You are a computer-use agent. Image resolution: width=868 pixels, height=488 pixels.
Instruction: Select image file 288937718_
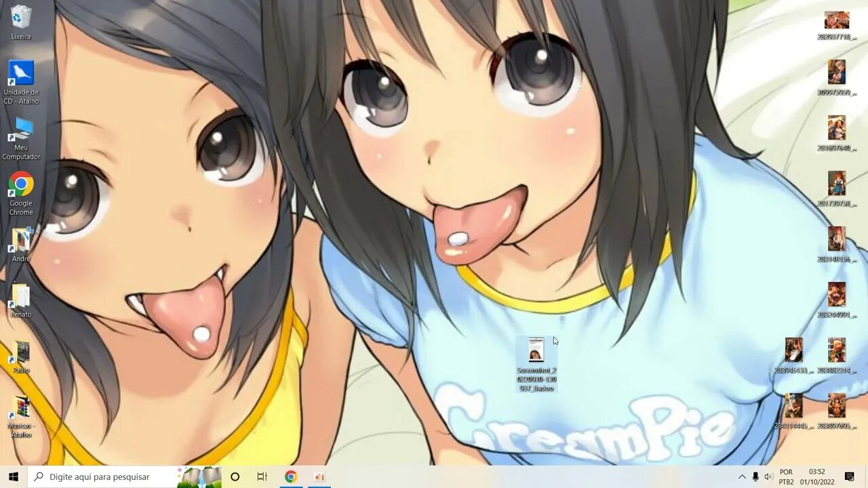point(836,26)
